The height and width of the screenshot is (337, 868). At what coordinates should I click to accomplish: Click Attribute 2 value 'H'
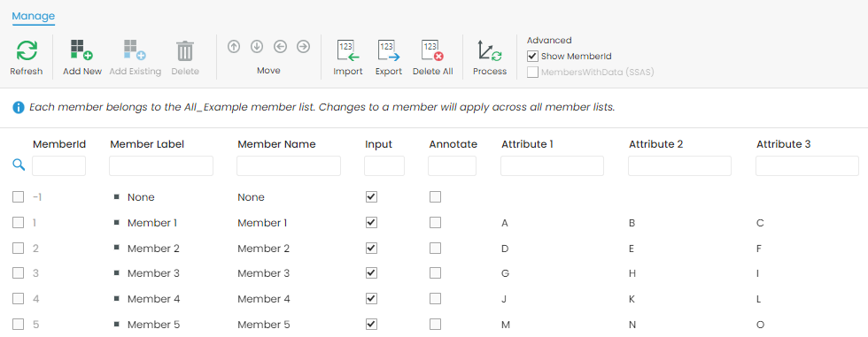632,273
